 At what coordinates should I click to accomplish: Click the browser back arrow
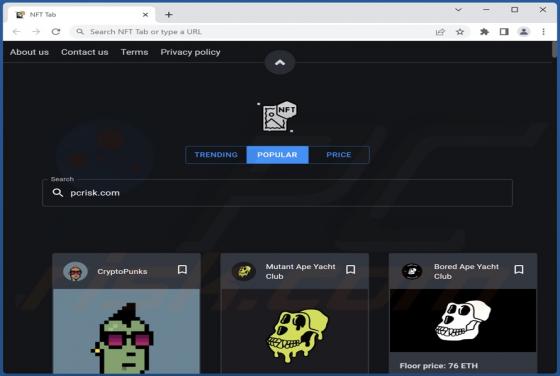pos(16,32)
